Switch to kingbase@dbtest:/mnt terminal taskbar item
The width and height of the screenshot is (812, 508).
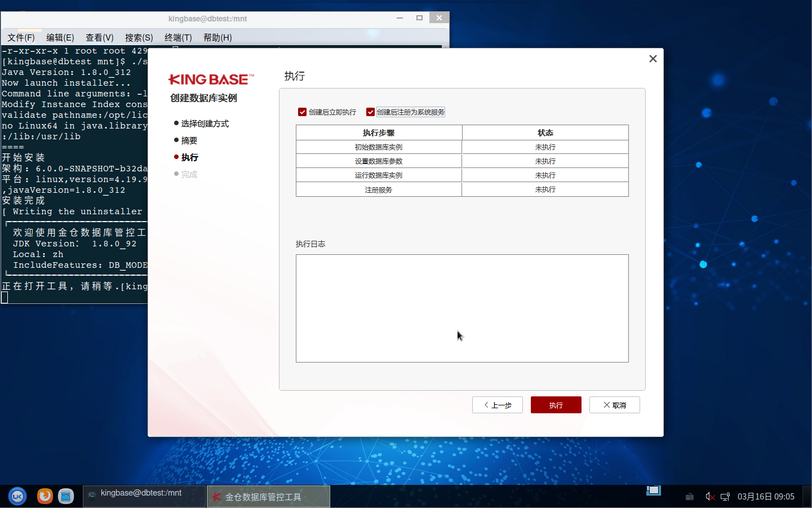click(x=144, y=496)
